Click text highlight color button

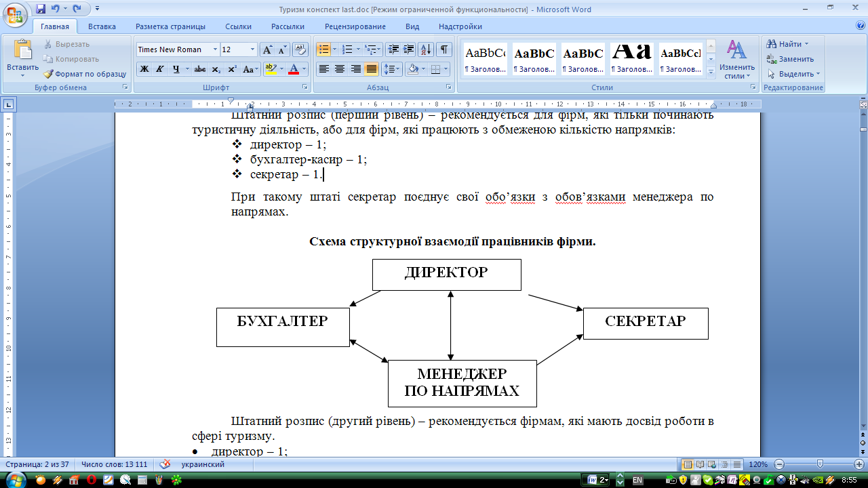tap(270, 69)
